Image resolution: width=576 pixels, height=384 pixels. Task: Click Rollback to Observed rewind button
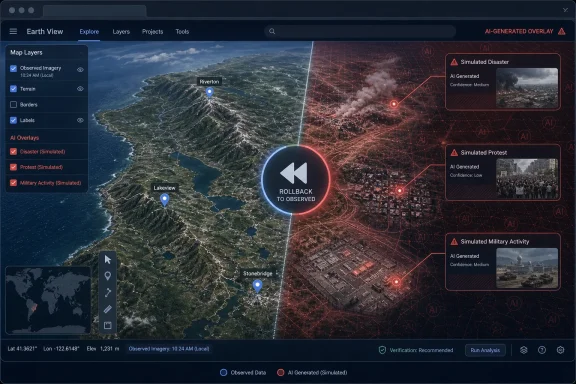(296, 180)
